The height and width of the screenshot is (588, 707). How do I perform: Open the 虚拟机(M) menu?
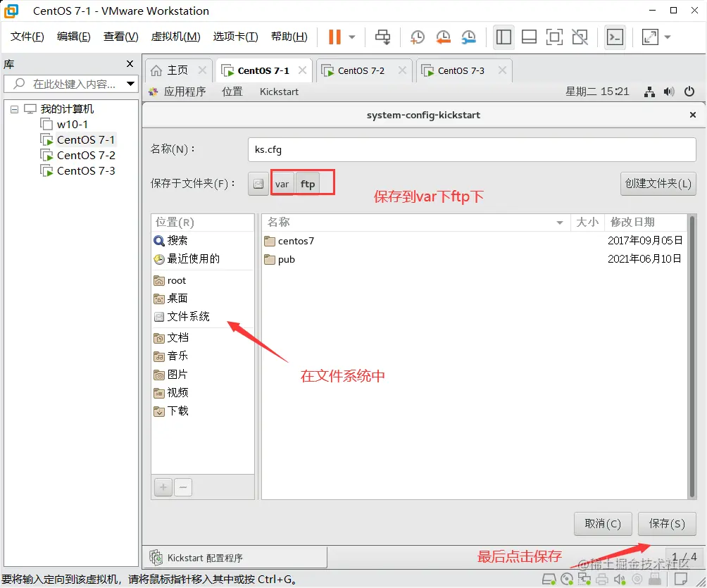(175, 37)
